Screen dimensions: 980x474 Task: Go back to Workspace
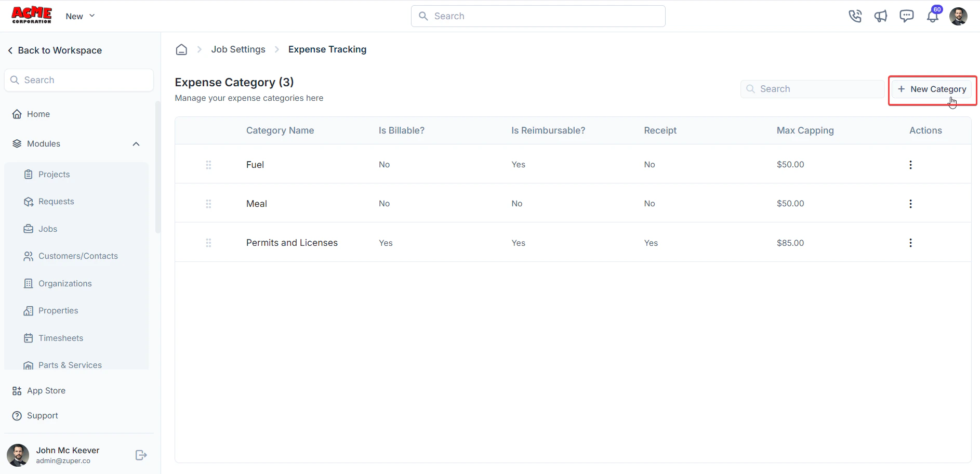(x=55, y=50)
